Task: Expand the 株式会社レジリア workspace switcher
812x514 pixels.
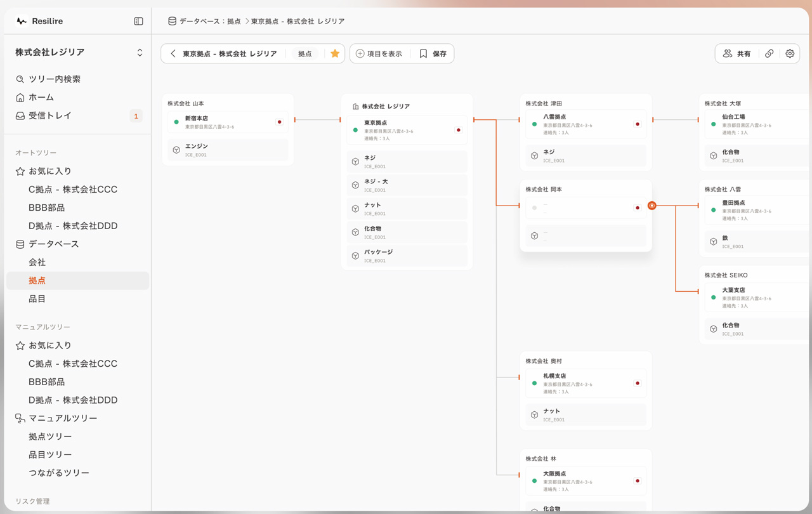Action: coord(140,53)
